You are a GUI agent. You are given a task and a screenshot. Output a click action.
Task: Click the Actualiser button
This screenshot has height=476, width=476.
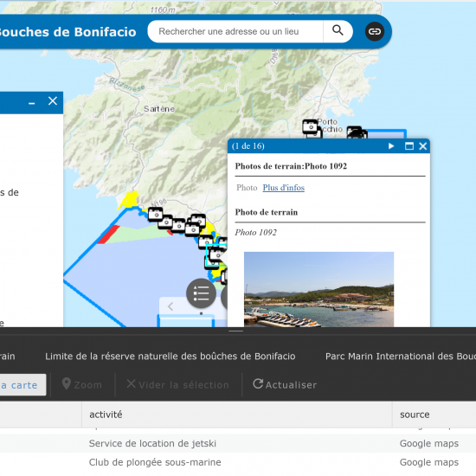(285, 384)
